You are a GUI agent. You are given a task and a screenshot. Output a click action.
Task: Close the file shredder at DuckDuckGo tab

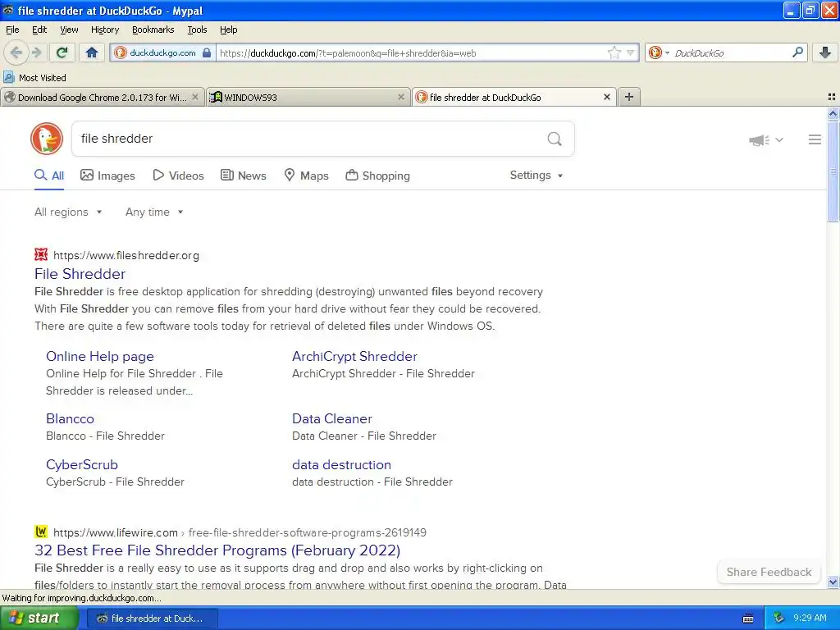606,97
